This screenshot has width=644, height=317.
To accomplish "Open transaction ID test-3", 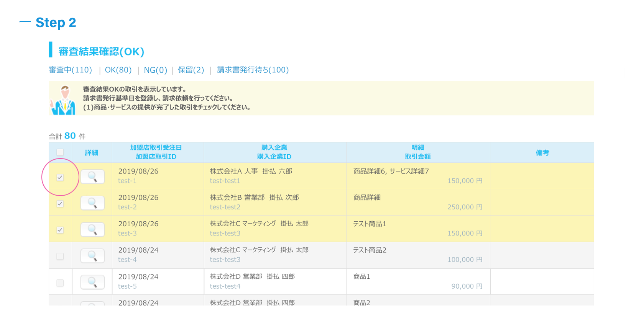I will [x=127, y=234].
